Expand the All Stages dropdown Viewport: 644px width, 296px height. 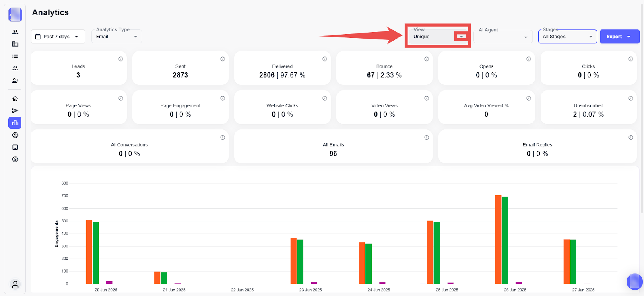567,37
